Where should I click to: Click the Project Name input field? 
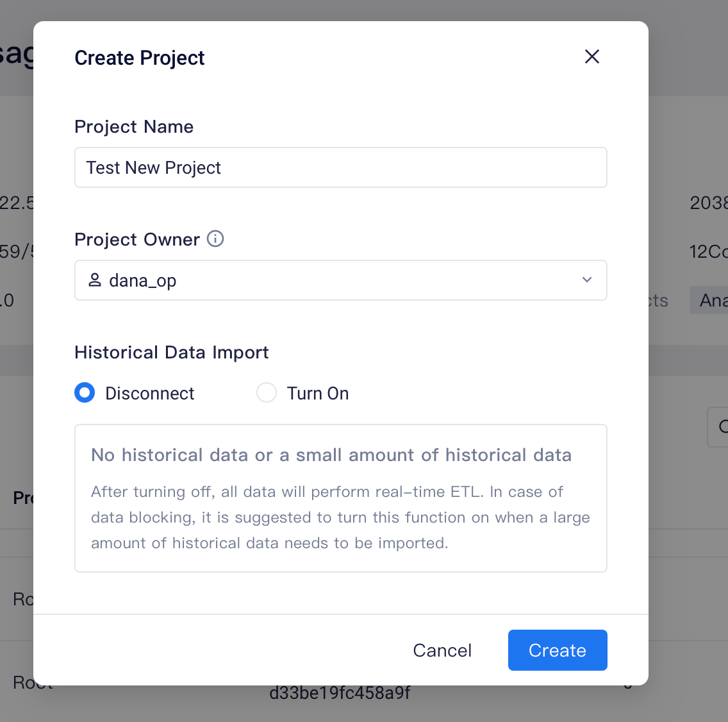pyautogui.click(x=341, y=168)
